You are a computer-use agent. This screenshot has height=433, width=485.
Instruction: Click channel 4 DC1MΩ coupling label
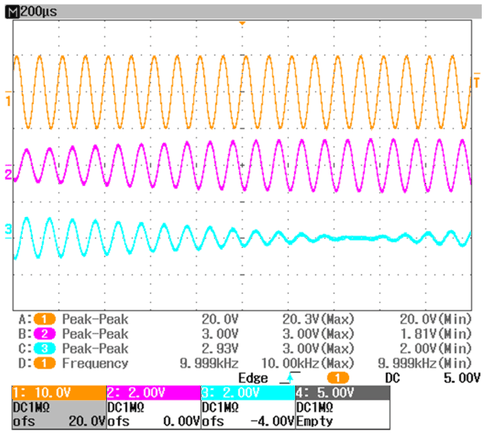315,407
